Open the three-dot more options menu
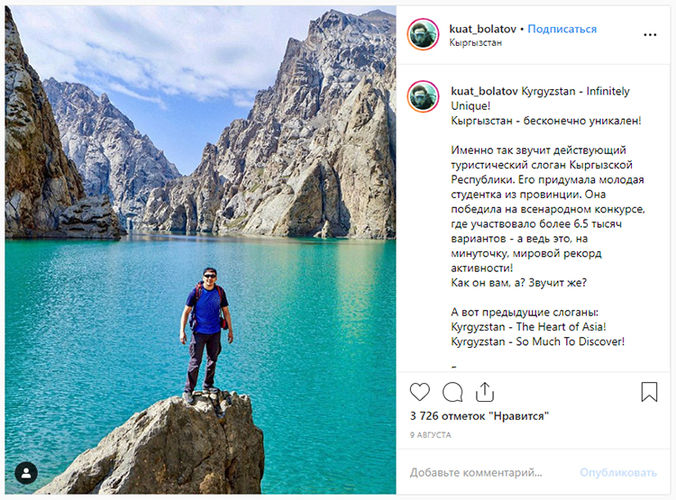 click(x=650, y=34)
